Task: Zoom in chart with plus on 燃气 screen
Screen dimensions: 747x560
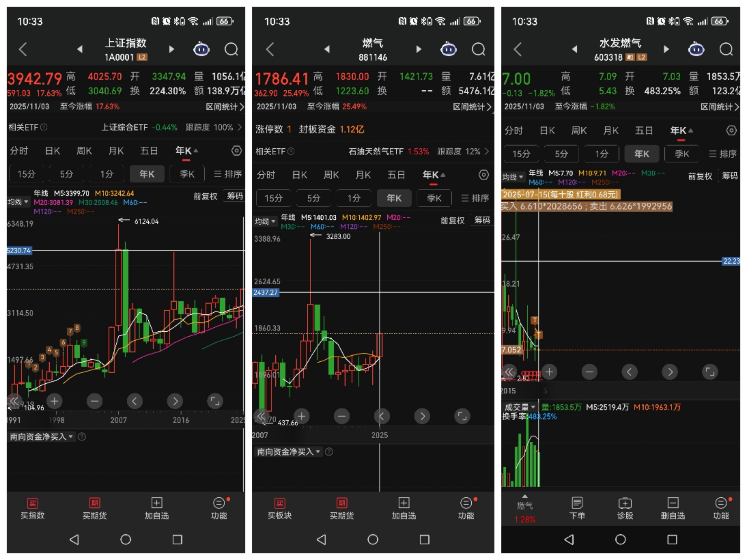Action: pyautogui.click(x=302, y=416)
